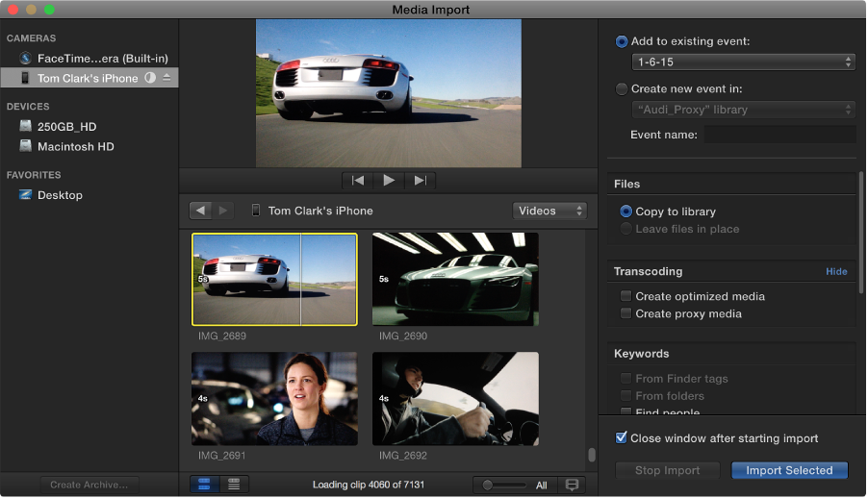Select Leave files in place option

click(626, 229)
